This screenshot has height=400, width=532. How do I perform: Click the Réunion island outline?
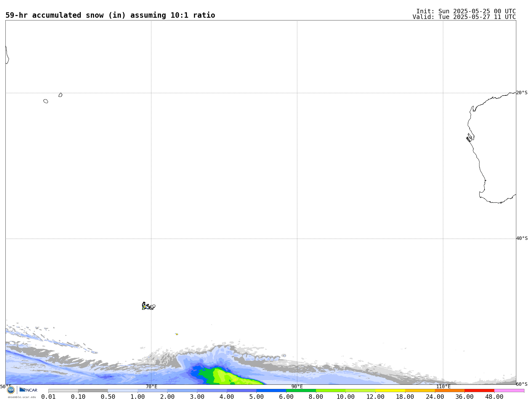tap(46, 101)
